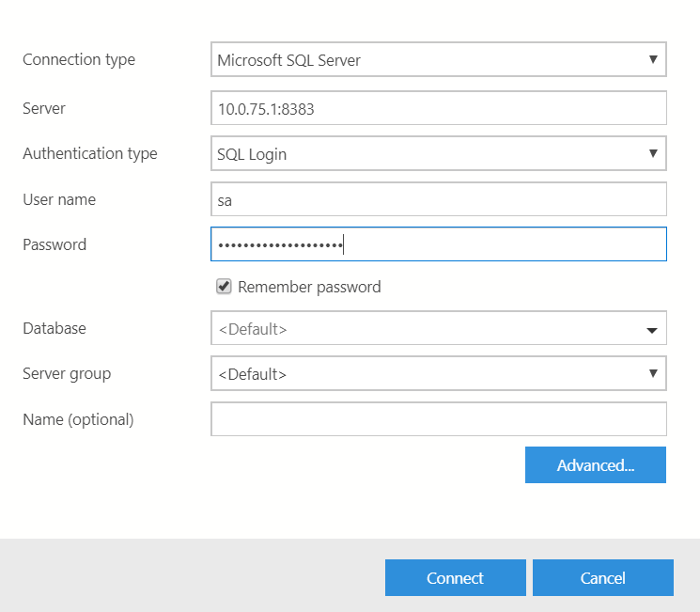Screen dimensions: 700x612
Task: Click the Remember password label text
Action: (309, 288)
